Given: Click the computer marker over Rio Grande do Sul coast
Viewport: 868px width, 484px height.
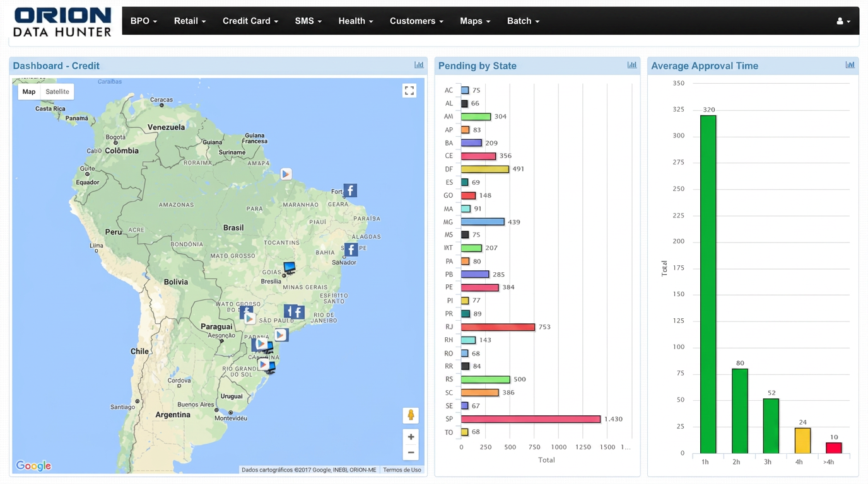Looking at the screenshot, I should 270,367.
